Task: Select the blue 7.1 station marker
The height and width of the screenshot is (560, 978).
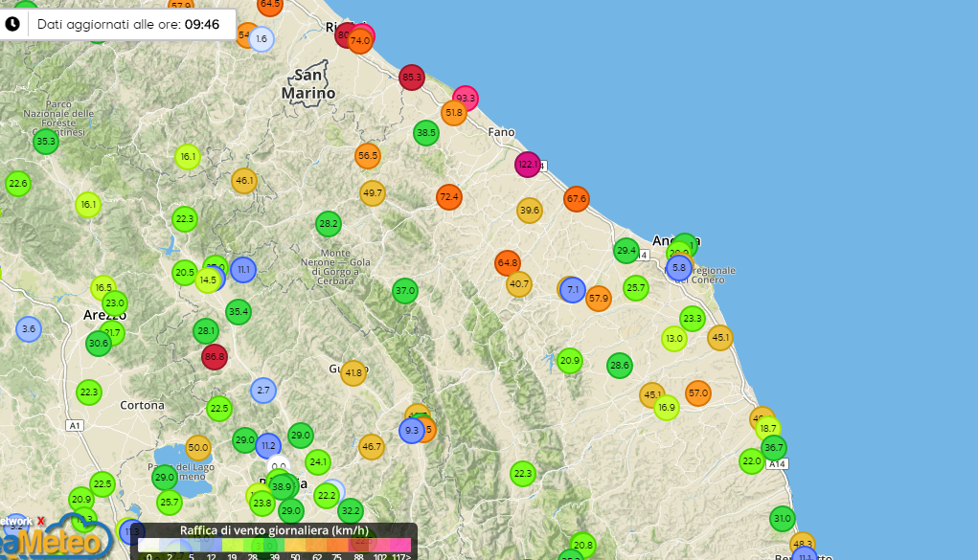Action: point(573,289)
